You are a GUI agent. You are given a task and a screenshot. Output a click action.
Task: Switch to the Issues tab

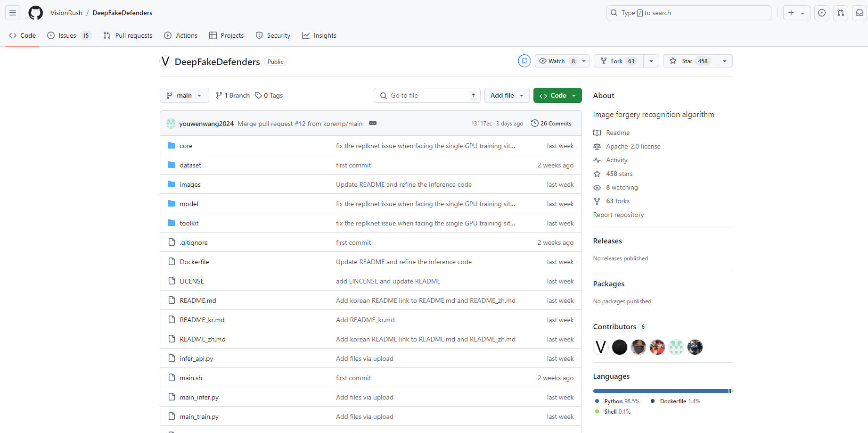click(x=67, y=35)
